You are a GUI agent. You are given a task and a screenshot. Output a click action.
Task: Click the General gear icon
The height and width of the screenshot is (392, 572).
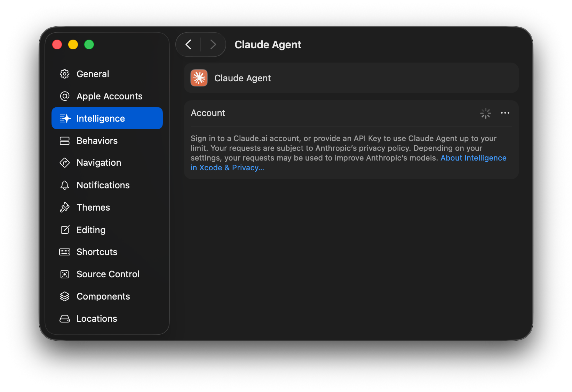tap(65, 74)
